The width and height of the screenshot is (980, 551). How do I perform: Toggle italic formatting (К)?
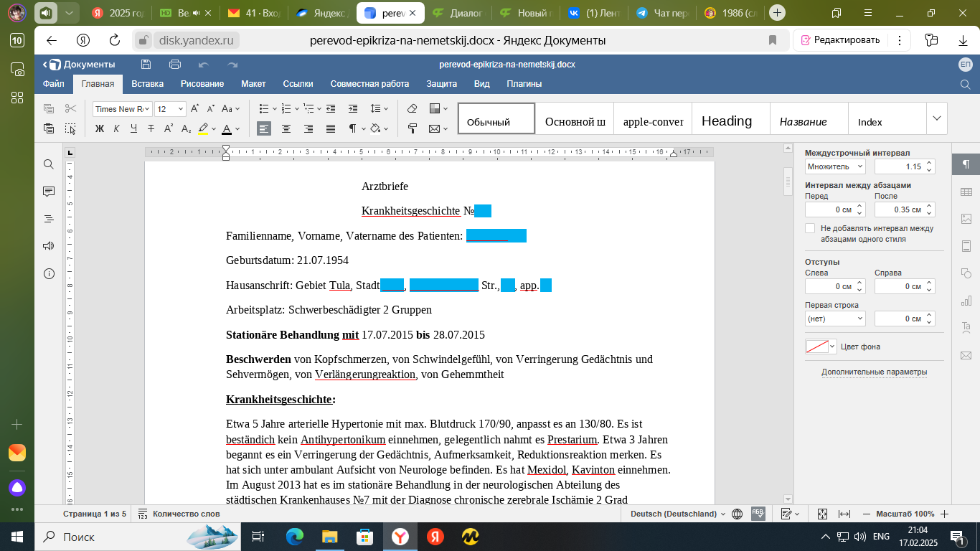click(x=117, y=128)
